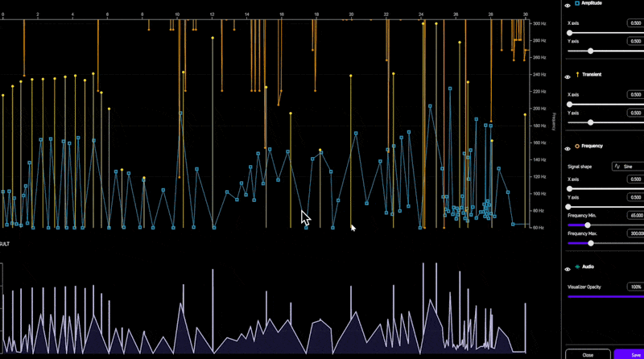Click the blue square Amplitude icon
The width and height of the screenshot is (644, 359).
coord(577,4)
